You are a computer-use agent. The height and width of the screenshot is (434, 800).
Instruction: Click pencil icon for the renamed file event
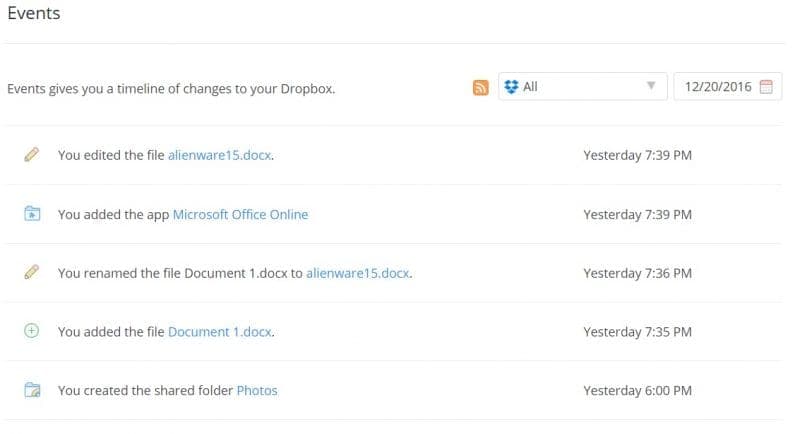tap(32, 272)
